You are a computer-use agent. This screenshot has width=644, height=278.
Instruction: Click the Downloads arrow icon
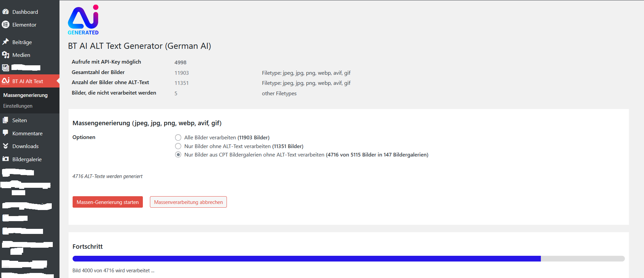[x=5, y=146]
